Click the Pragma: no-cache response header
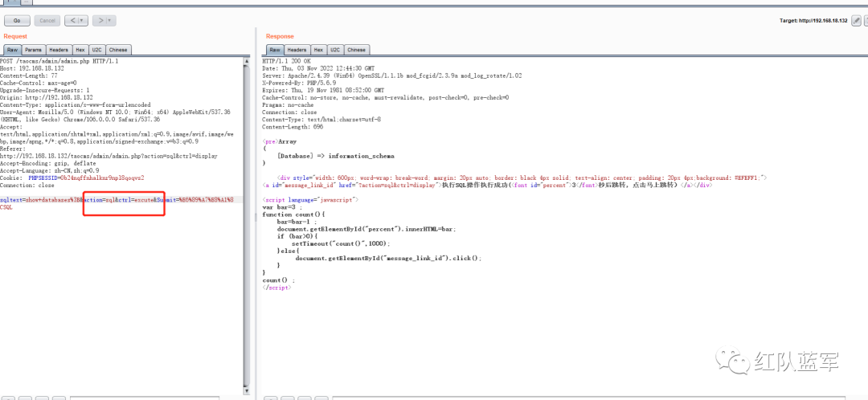868x400 pixels. pos(288,104)
